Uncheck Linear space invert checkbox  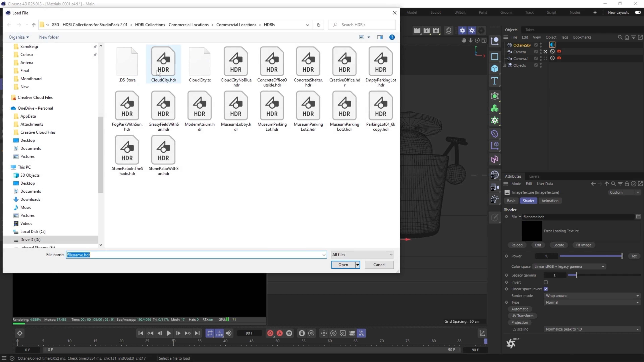[546, 289]
